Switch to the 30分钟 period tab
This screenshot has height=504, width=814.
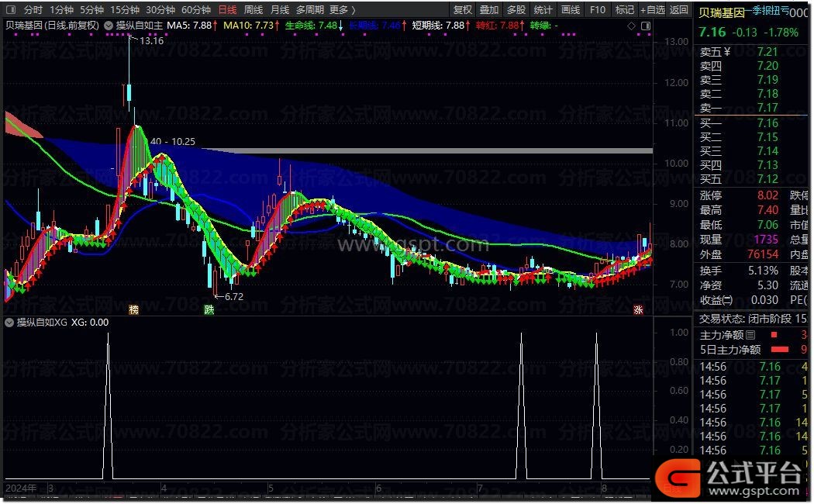pos(160,10)
